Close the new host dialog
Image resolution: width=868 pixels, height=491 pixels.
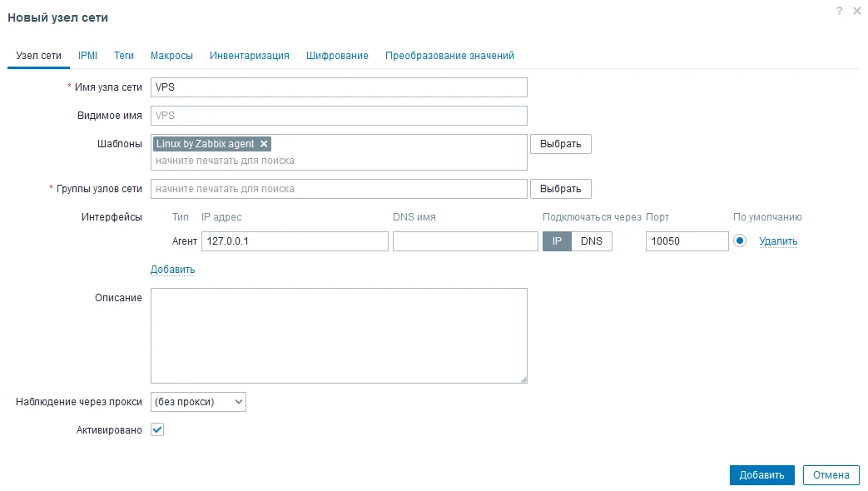[856, 11]
